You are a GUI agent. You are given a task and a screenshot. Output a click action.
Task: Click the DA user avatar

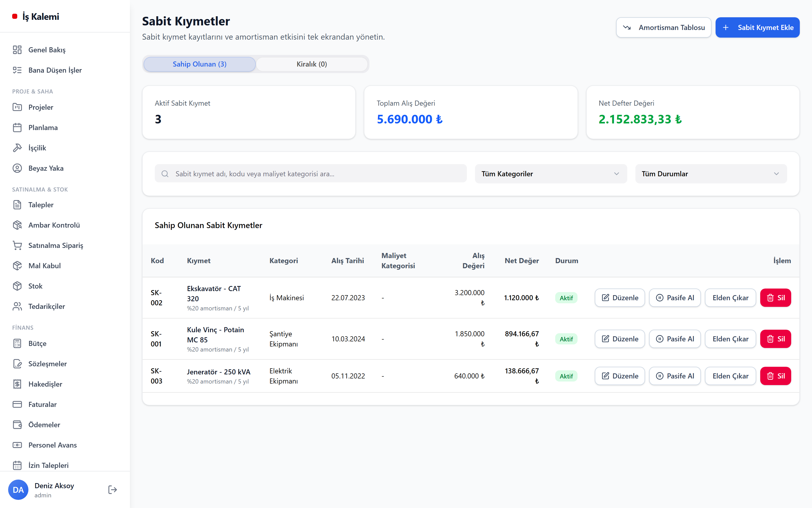pyautogui.click(x=18, y=489)
